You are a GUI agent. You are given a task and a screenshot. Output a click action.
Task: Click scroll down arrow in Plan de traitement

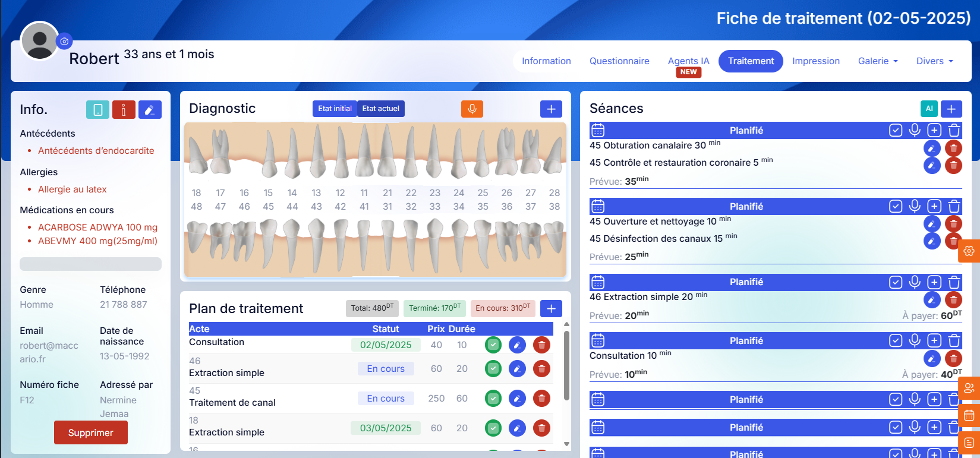[x=566, y=444]
